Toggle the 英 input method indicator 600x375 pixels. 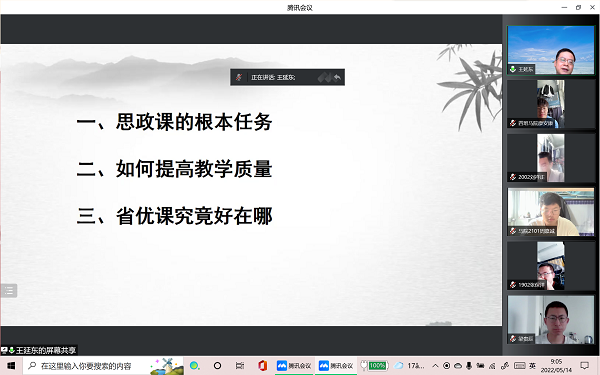click(x=532, y=366)
